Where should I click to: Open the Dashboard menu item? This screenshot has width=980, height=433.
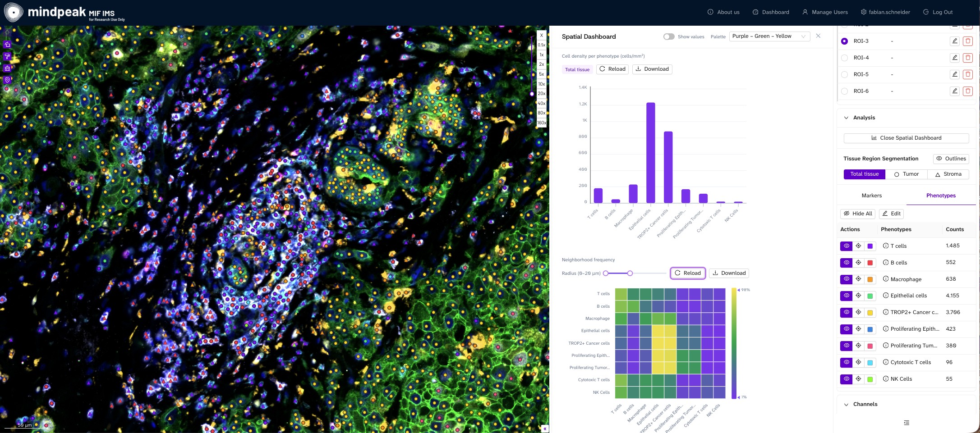click(771, 12)
